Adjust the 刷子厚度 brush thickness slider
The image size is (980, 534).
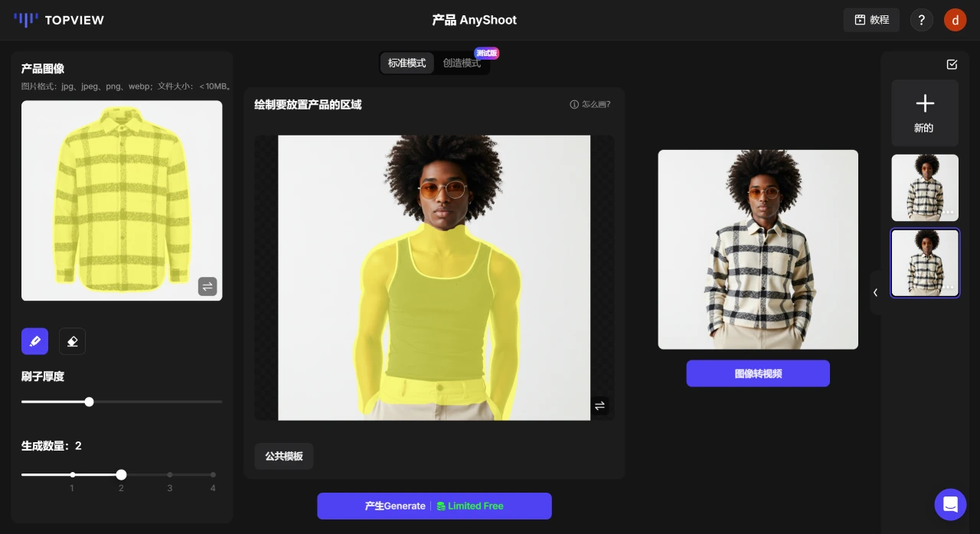[90, 402]
